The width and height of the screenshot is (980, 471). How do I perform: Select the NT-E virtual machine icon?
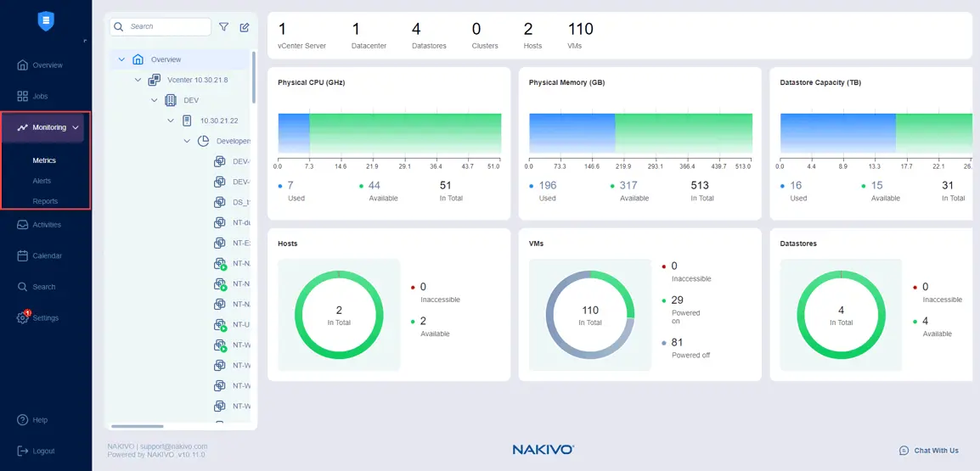[x=219, y=243]
